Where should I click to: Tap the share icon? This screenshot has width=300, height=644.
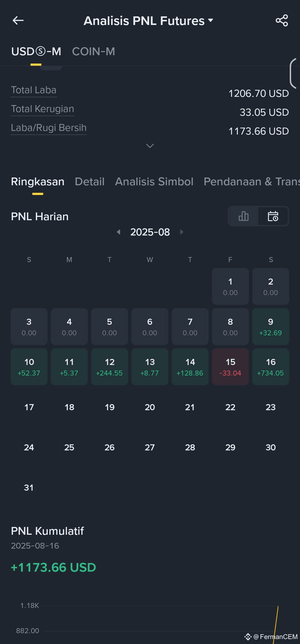click(282, 21)
